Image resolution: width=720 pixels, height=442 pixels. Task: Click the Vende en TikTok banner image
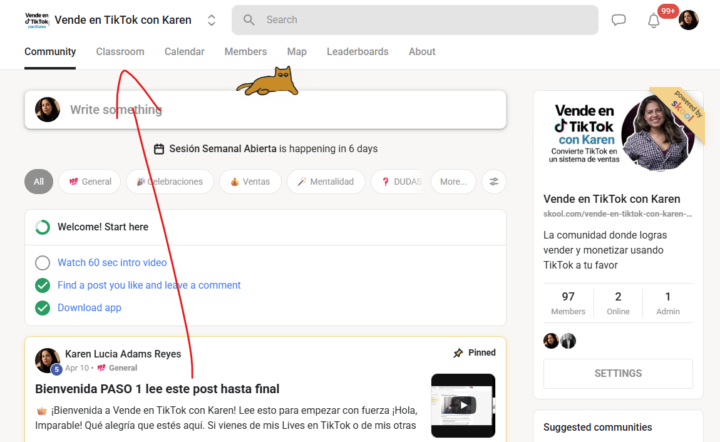coord(618,133)
